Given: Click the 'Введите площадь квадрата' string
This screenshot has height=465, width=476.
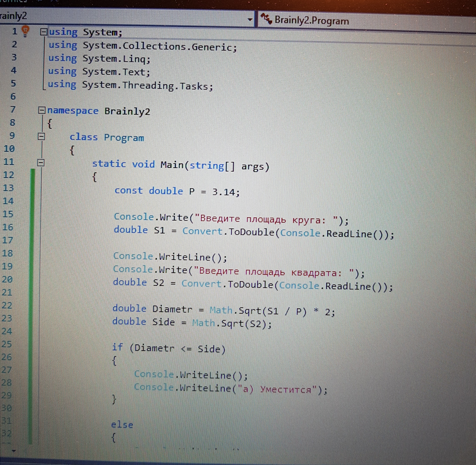Looking at the screenshot, I should (274, 272).
